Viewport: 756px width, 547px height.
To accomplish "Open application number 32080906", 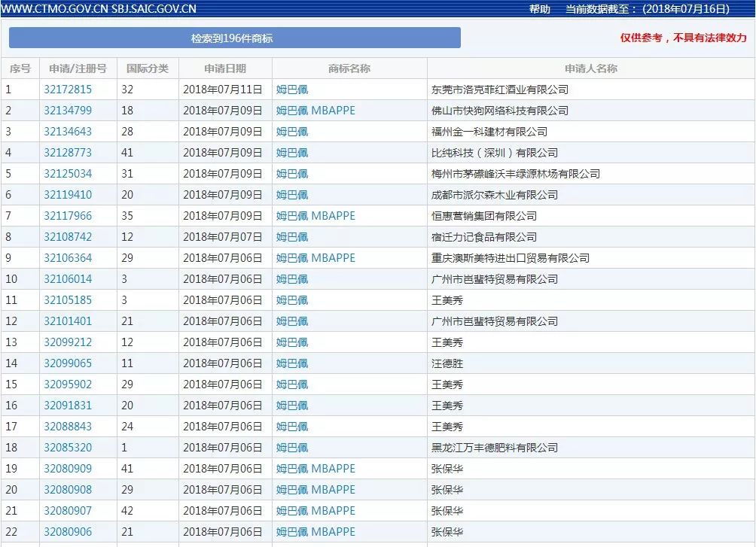I will (x=68, y=532).
